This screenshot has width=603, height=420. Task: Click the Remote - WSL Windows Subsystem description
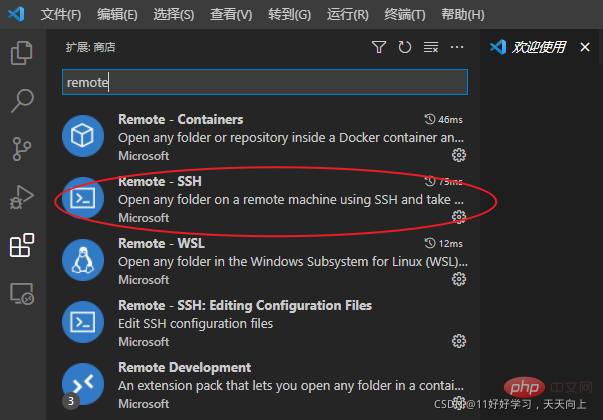coord(293,262)
